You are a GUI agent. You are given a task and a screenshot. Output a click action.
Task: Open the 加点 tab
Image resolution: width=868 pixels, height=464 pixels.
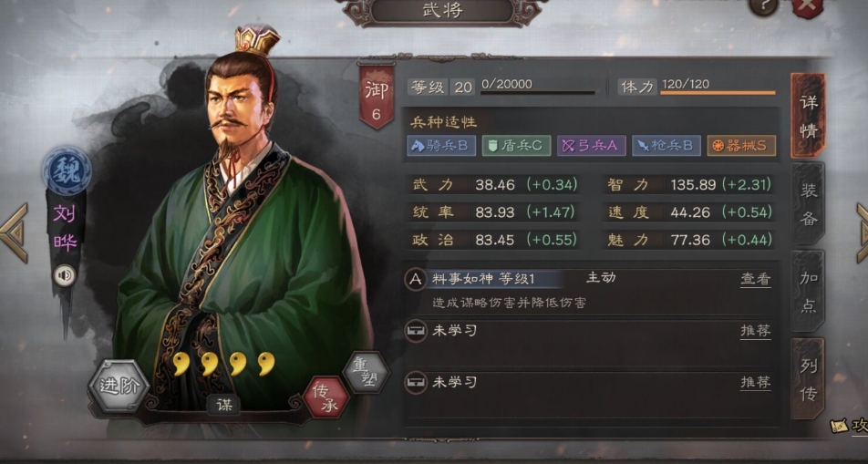coord(808,291)
